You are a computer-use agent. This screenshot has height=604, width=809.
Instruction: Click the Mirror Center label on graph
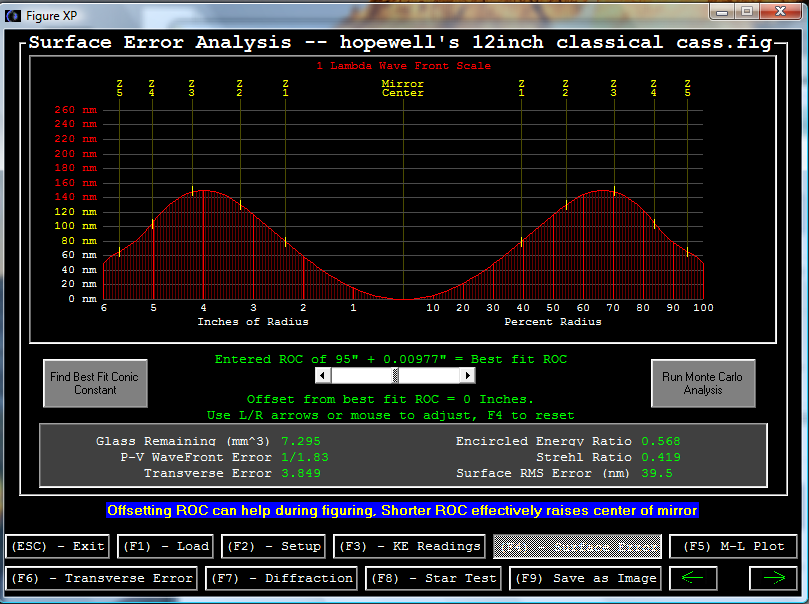point(402,88)
